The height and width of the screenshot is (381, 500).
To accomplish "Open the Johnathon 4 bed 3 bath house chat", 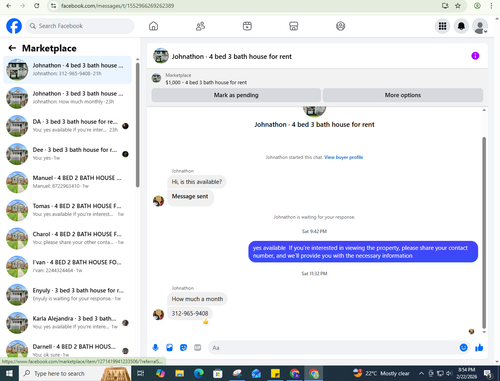I will click(x=67, y=70).
